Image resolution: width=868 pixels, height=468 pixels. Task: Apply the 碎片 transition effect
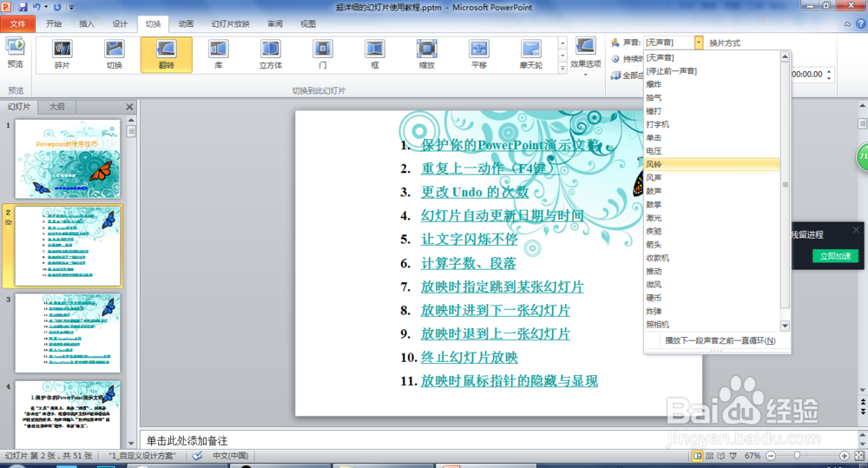62,55
